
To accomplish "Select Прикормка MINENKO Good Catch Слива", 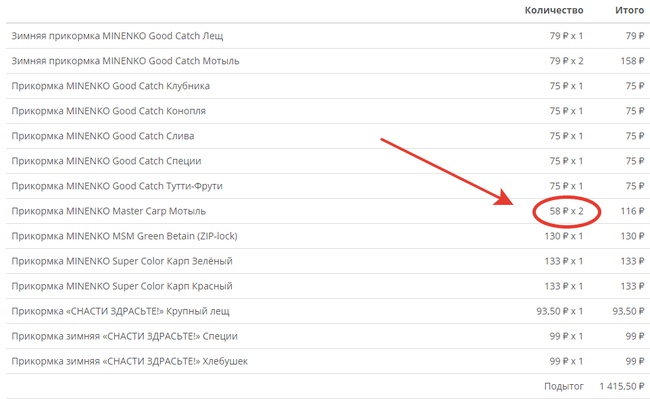I will (x=103, y=136).
